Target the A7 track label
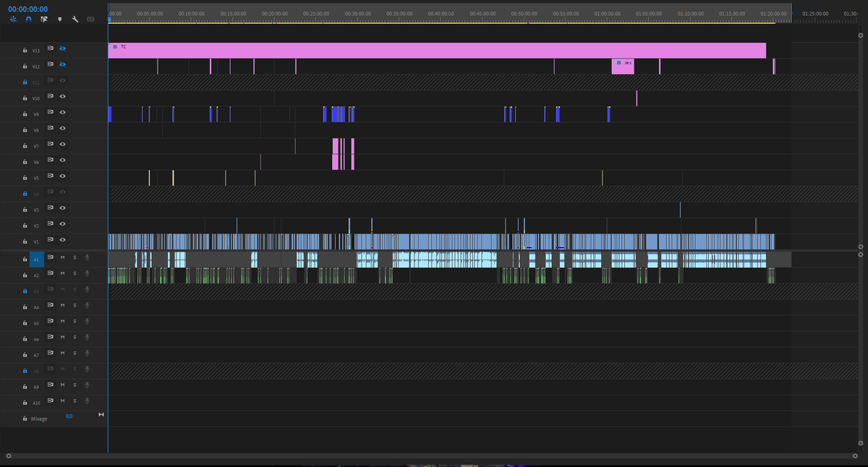 (36, 355)
